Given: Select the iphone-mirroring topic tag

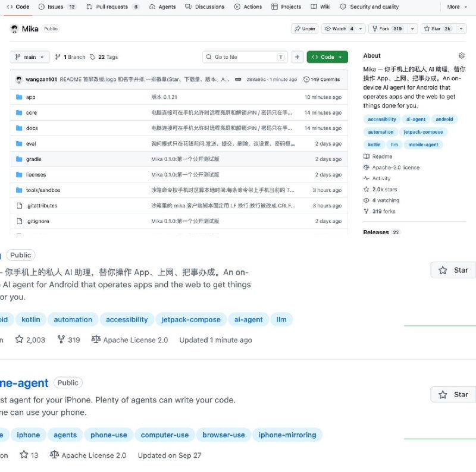Looking at the screenshot, I should pyautogui.click(x=287, y=435).
